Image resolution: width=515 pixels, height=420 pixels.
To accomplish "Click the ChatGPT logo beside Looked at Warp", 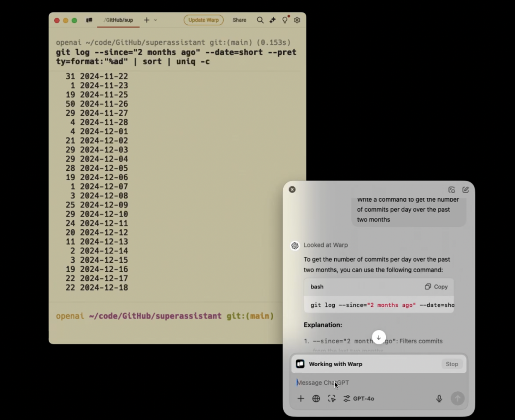I will tap(295, 246).
